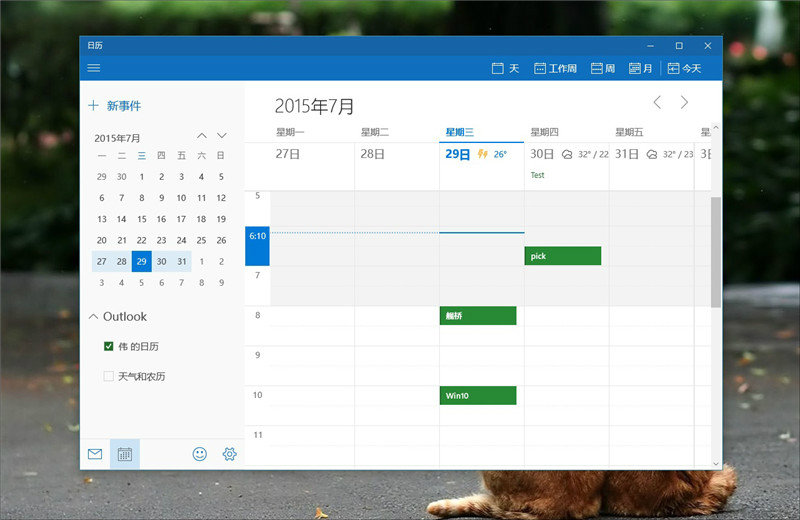Click the plus icon for 新事件
This screenshot has height=520, width=800.
coord(93,106)
